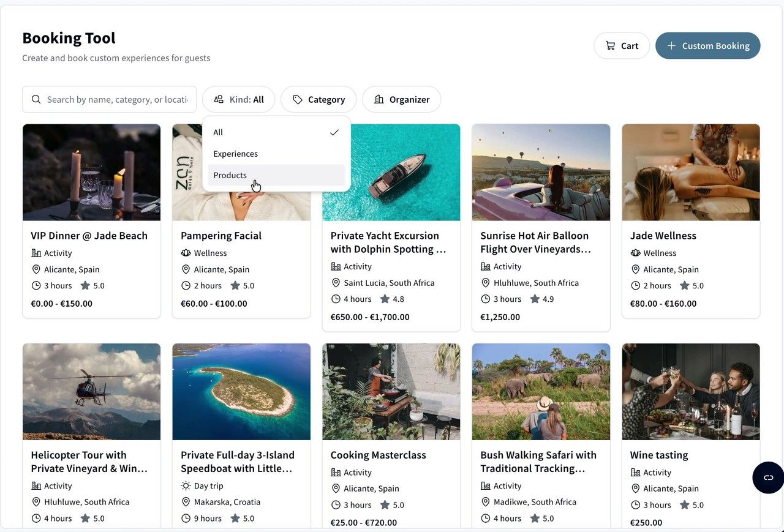Click the 'Cooking Masterclass' title
Image resolution: width=784 pixels, height=532 pixels.
[x=378, y=455]
